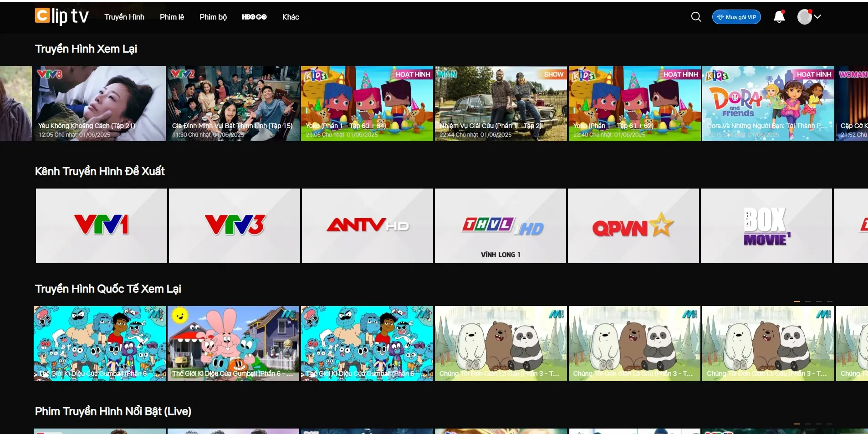
Task: Click the Mua gói VIP button
Action: coord(736,17)
